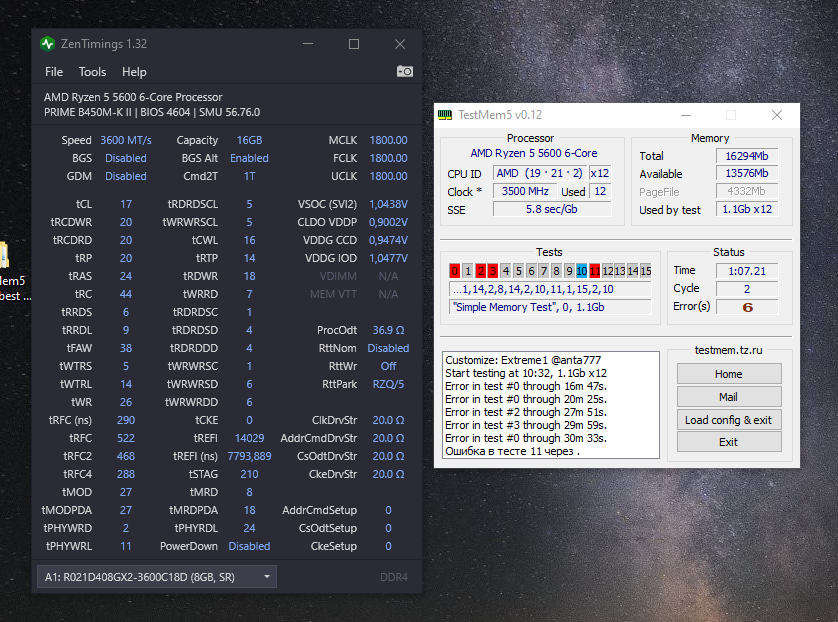Select red test box 2 in Tests
Image resolution: width=838 pixels, height=622 pixels.
(480, 271)
